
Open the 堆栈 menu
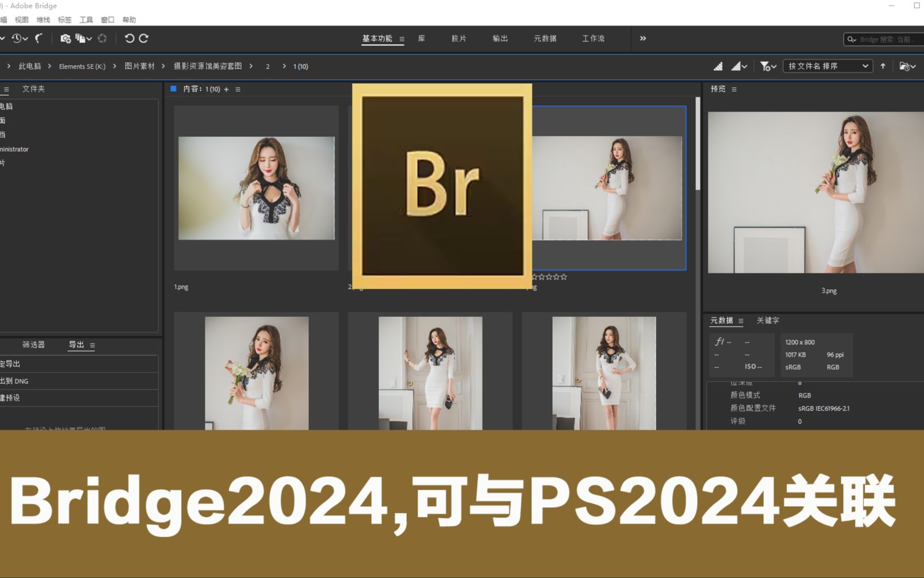pyautogui.click(x=43, y=20)
